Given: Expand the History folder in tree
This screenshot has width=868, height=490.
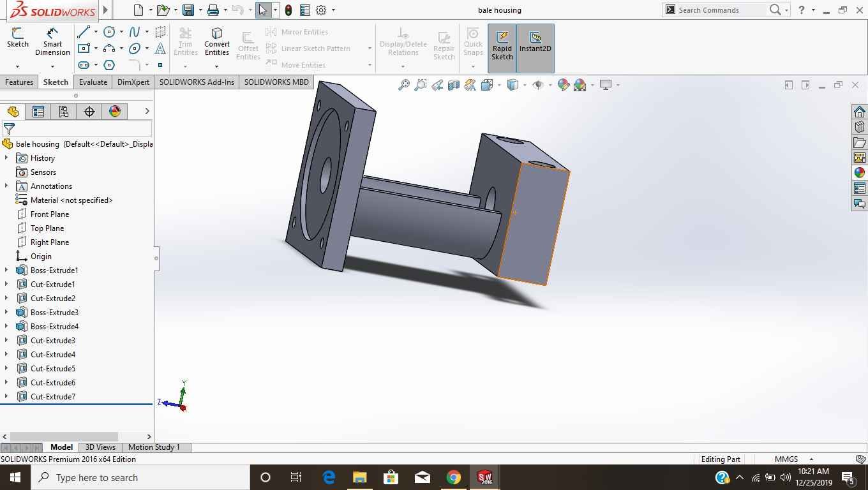Looking at the screenshot, I should pyautogui.click(x=6, y=158).
